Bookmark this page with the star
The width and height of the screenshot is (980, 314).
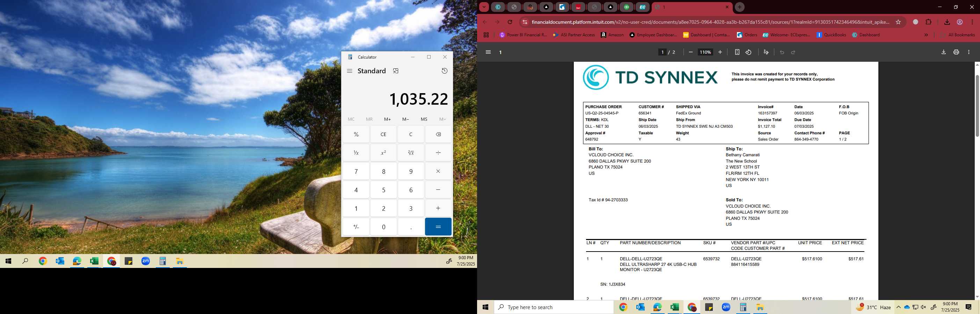(x=898, y=22)
